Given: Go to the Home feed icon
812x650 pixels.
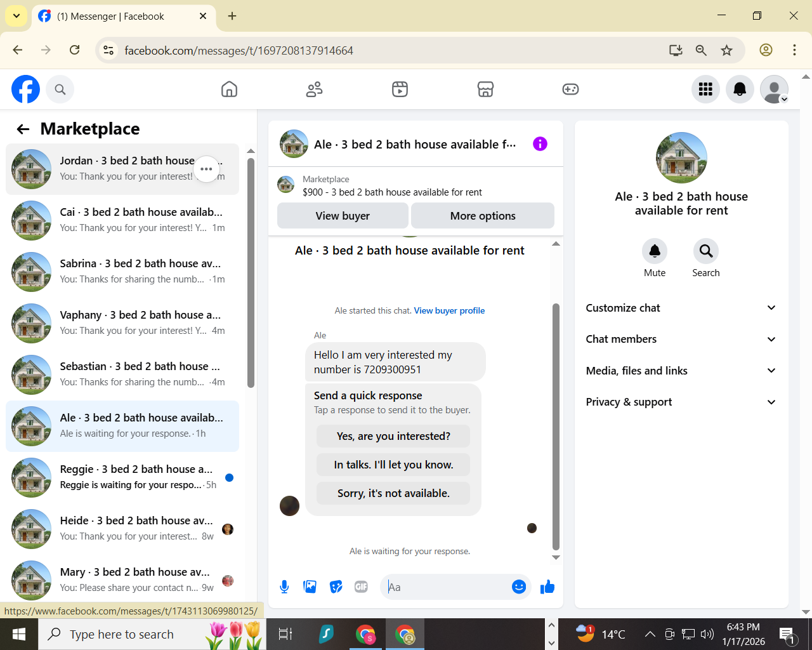Looking at the screenshot, I should [x=229, y=90].
